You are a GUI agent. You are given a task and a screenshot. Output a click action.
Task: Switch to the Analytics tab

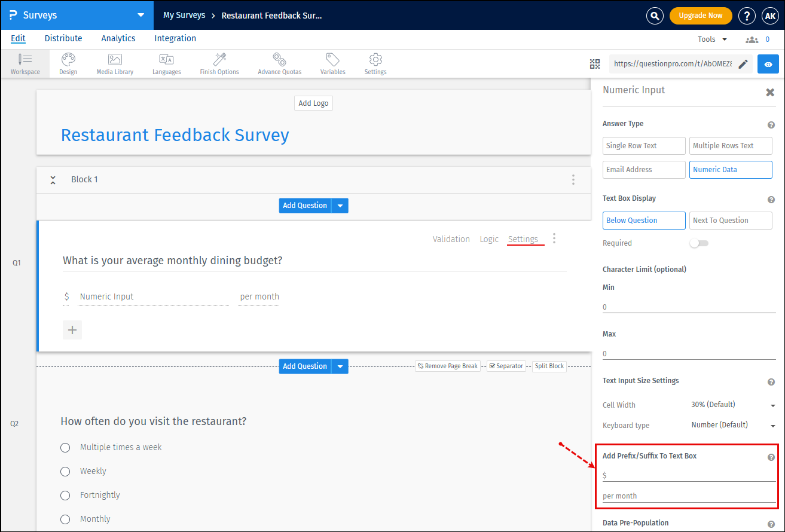point(118,38)
